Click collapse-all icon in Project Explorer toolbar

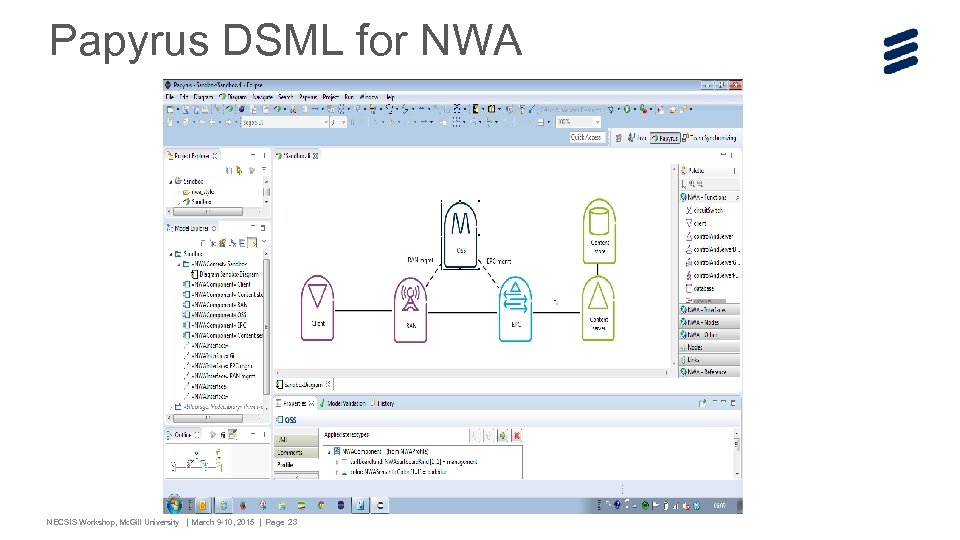229,170
